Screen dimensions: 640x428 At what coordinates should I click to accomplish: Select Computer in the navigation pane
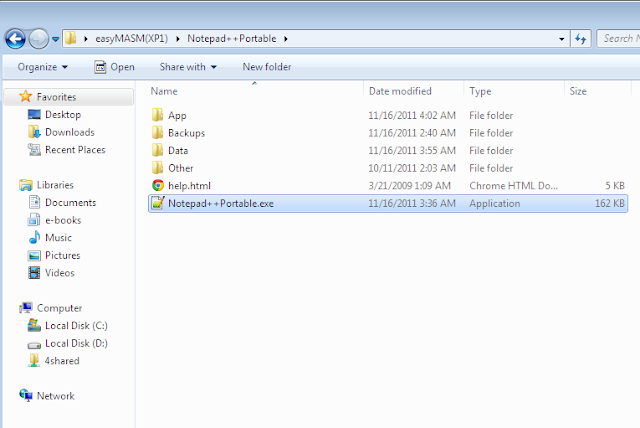click(60, 308)
